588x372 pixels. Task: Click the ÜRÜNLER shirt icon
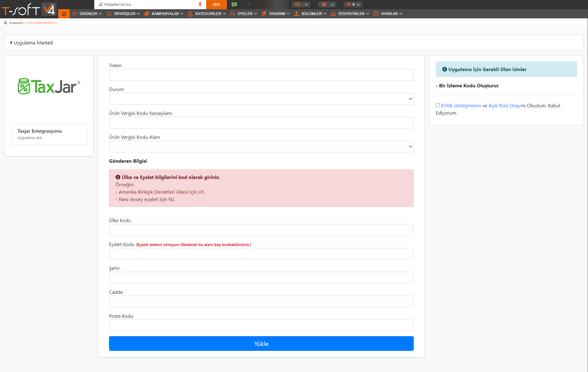(x=74, y=14)
